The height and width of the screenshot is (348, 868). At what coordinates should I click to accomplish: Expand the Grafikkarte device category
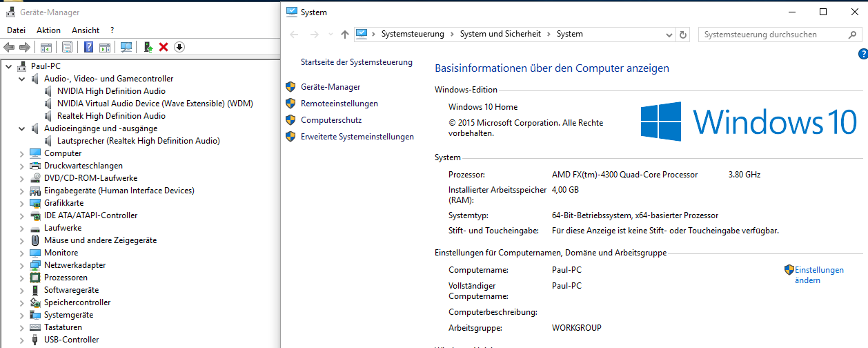(x=22, y=203)
